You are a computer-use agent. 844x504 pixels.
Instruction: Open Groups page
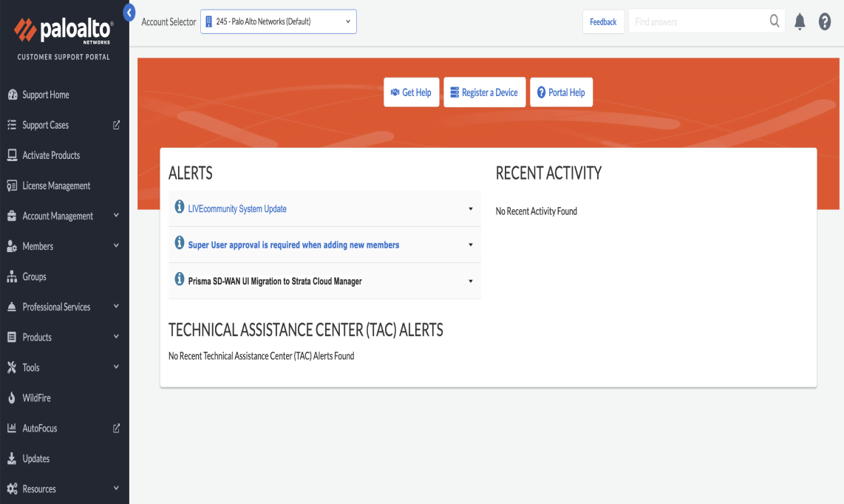(x=35, y=277)
